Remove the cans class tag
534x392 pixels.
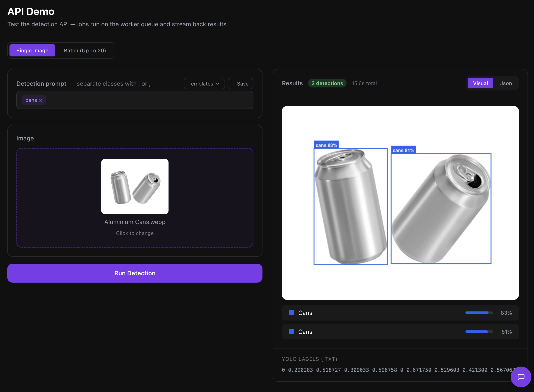point(40,100)
